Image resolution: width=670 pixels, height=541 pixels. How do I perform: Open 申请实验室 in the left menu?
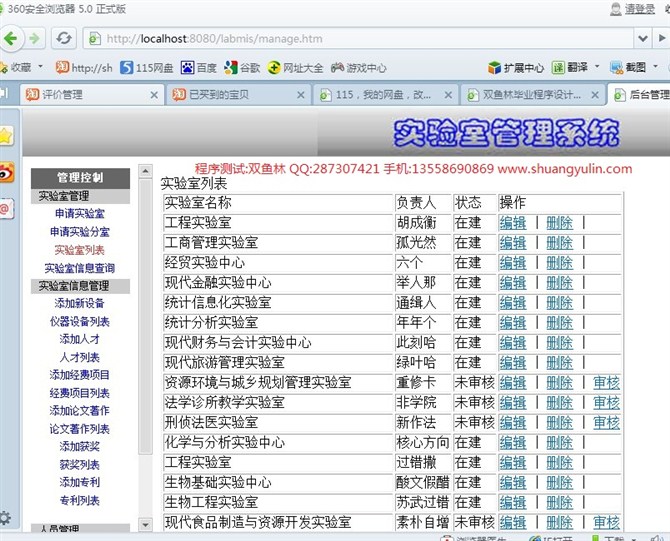pos(80,214)
